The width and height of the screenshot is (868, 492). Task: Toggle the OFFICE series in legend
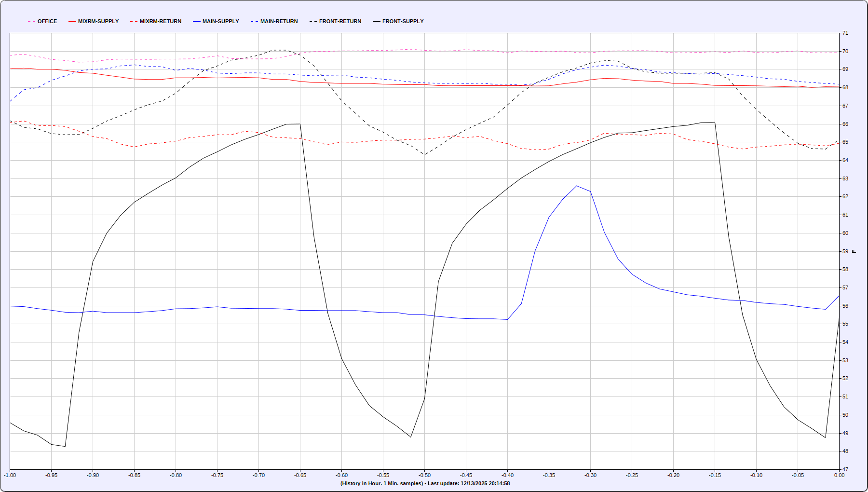(x=47, y=21)
